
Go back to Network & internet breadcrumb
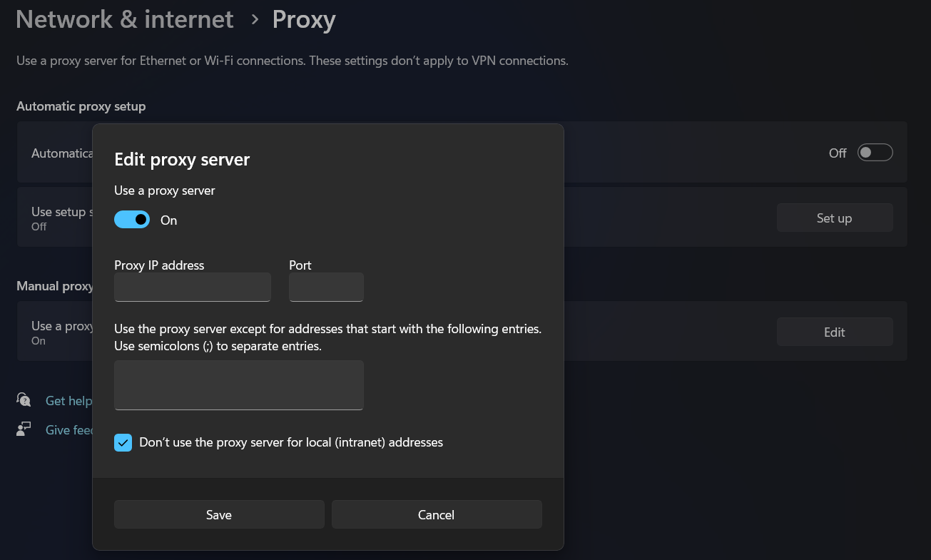pyautogui.click(x=125, y=20)
